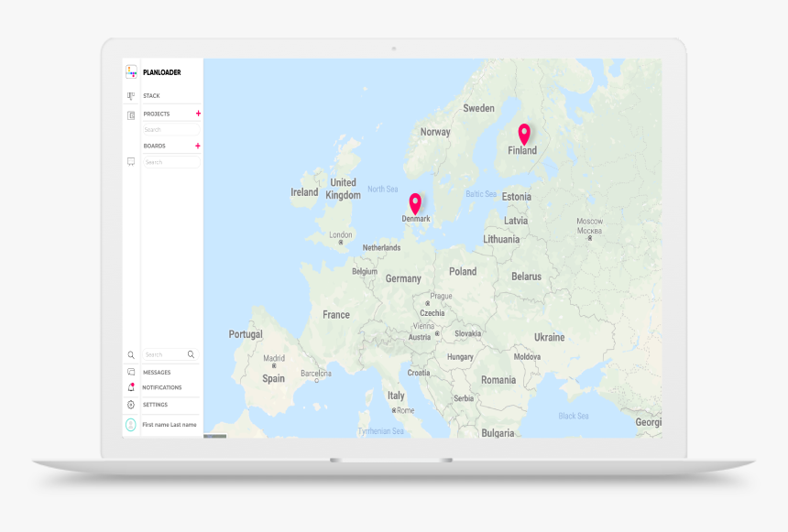
Task: Open the SETTINGS menu item
Action: tap(155, 405)
